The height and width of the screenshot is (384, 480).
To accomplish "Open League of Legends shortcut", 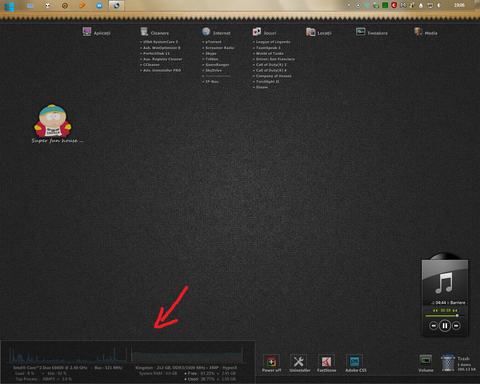I will click(x=273, y=42).
